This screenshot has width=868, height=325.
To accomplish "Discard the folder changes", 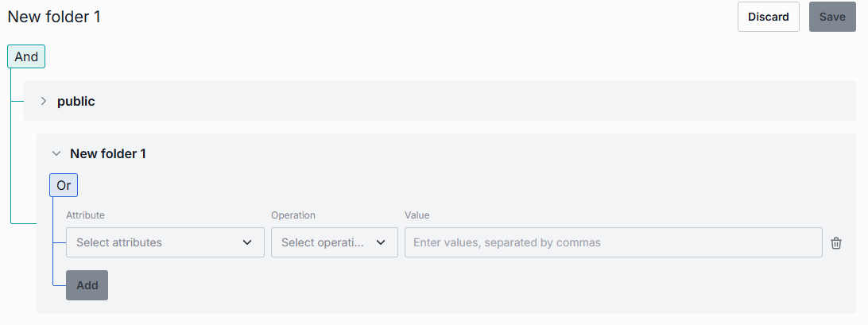I will (769, 17).
